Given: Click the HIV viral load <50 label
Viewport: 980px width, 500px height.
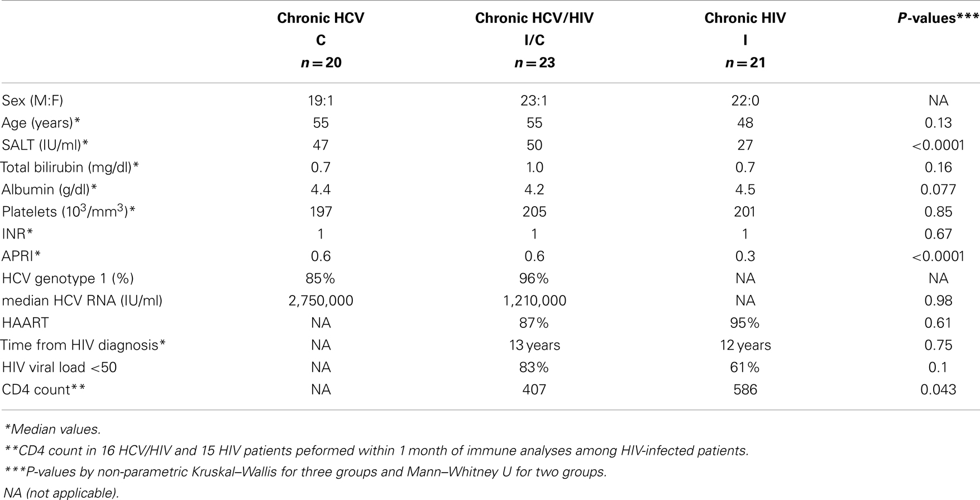Looking at the screenshot, I should (59, 367).
